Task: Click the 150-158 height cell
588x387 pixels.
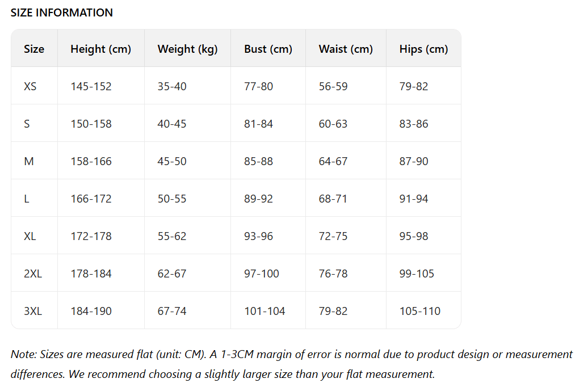Action: [x=91, y=124]
